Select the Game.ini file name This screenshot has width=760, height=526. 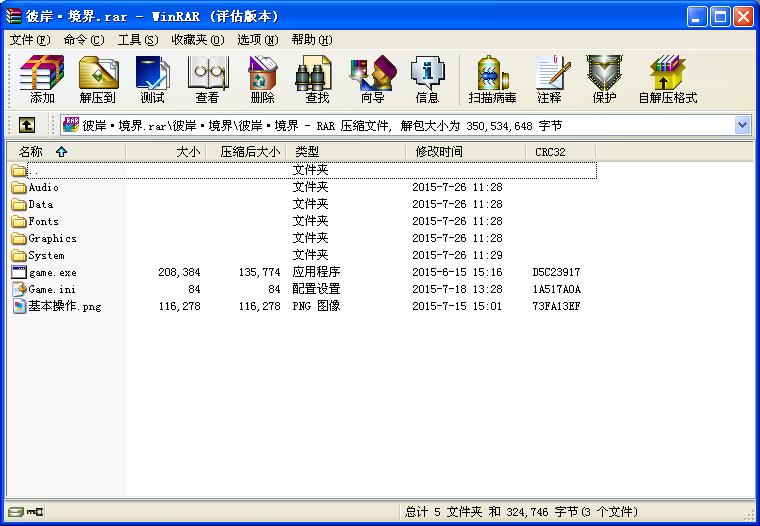pos(52,289)
